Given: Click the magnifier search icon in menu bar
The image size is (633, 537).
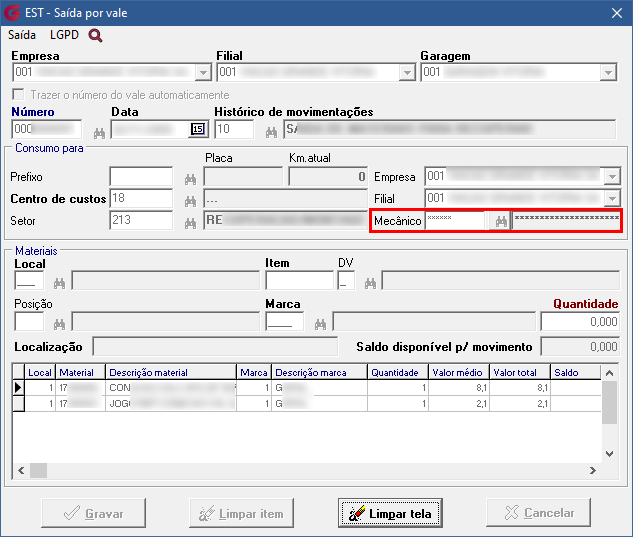Looking at the screenshot, I should [x=95, y=36].
